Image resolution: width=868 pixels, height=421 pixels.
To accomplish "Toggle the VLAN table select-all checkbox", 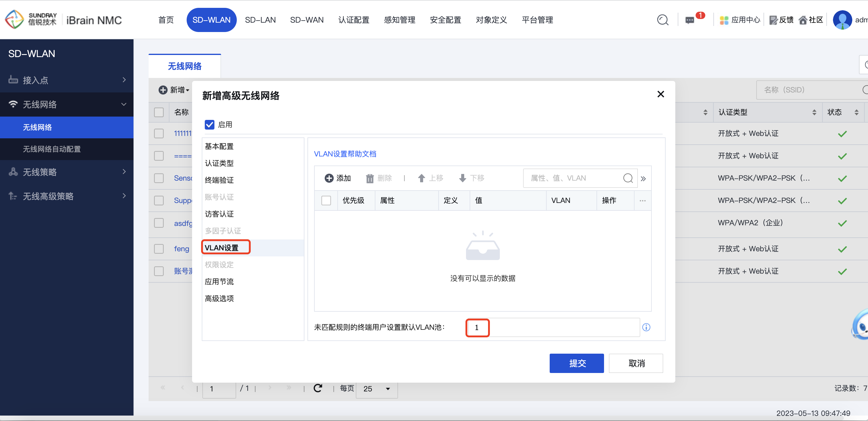I will pyautogui.click(x=326, y=201).
